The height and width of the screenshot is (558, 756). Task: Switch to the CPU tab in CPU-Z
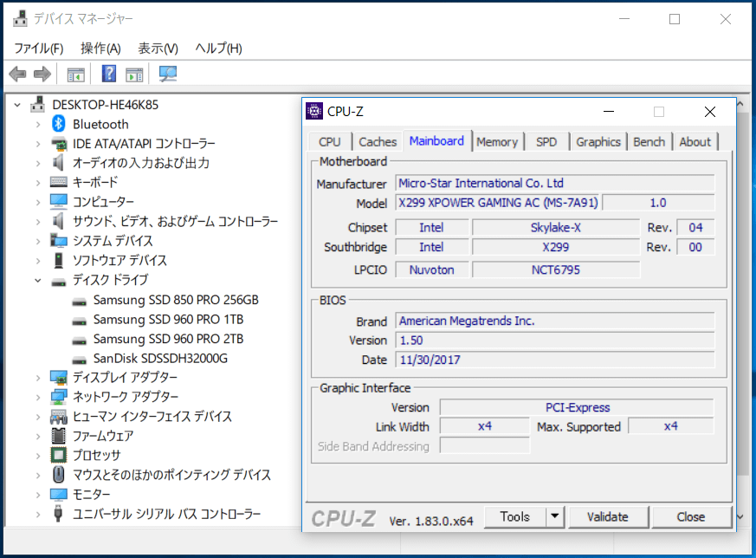(330, 142)
